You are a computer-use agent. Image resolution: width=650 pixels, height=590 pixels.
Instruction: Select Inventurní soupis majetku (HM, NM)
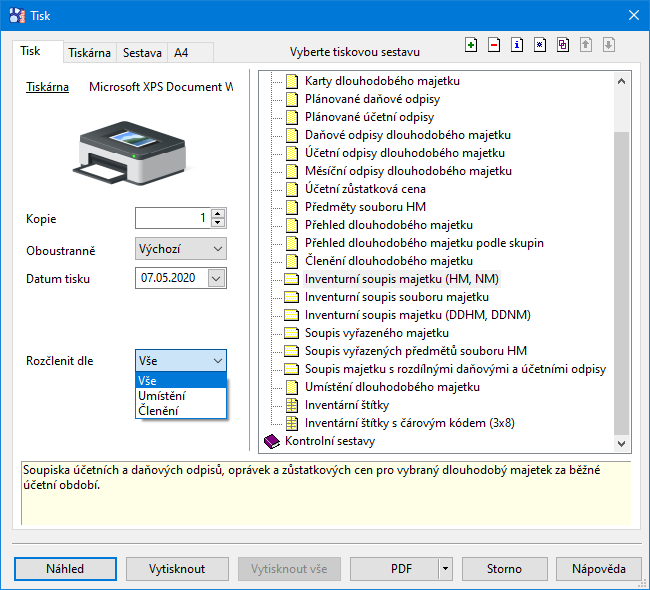[x=402, y=279]
